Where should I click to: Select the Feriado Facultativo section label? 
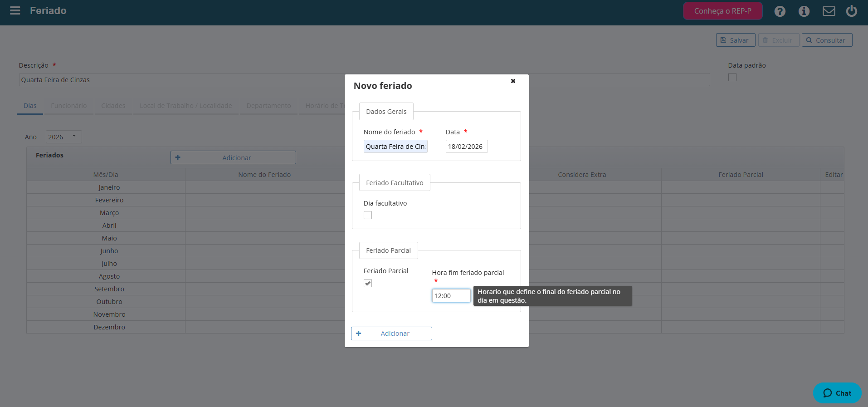tap(395, 183)
